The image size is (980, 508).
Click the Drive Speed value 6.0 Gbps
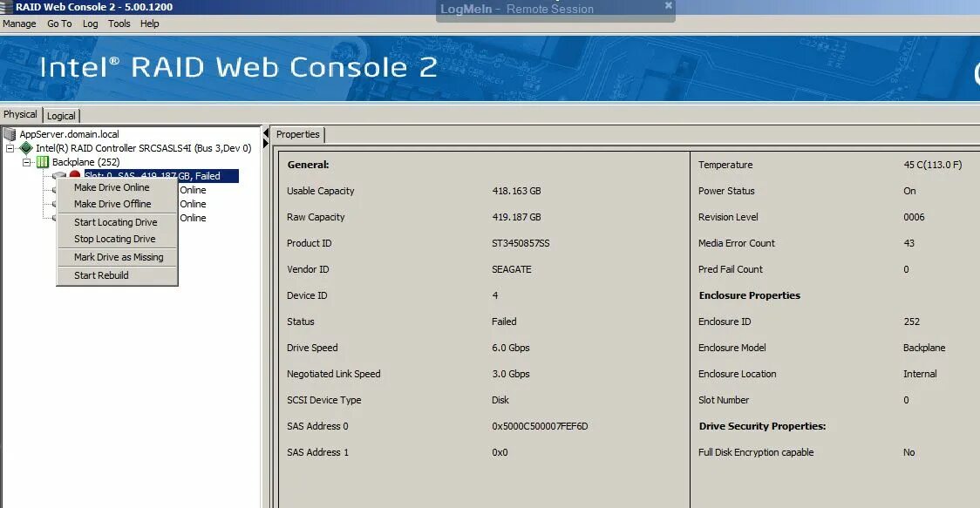(x=511, y=348)
